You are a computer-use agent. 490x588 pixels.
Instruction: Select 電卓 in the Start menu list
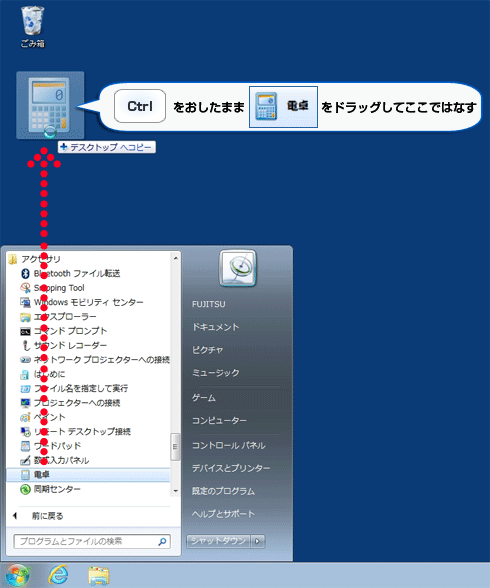point(88,475)
